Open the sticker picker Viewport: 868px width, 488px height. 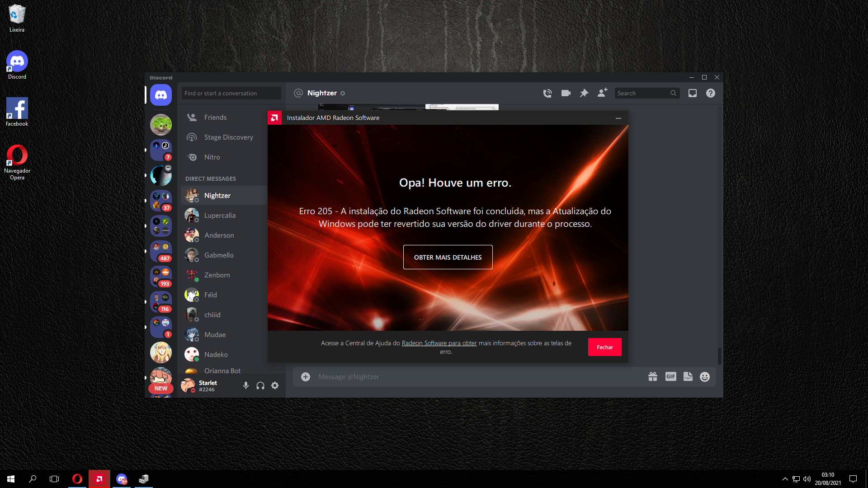[x=688, y=376]
